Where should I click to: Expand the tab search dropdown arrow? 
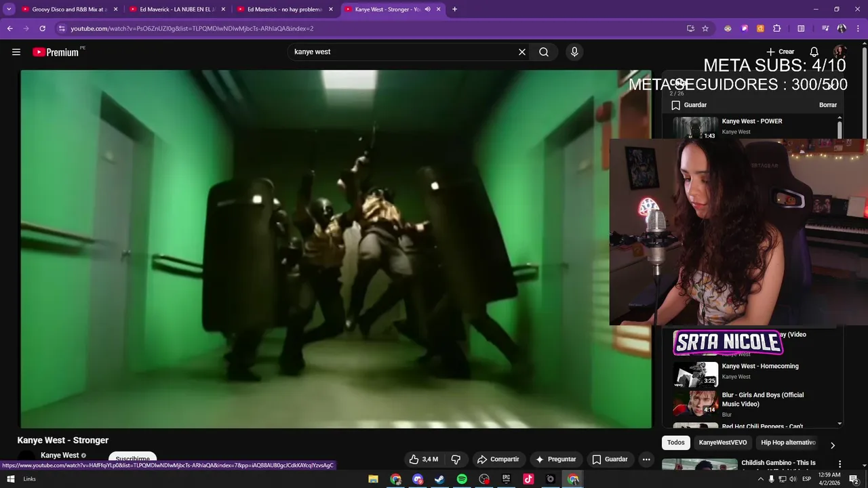pyautogui.click(x=9, y=9)
